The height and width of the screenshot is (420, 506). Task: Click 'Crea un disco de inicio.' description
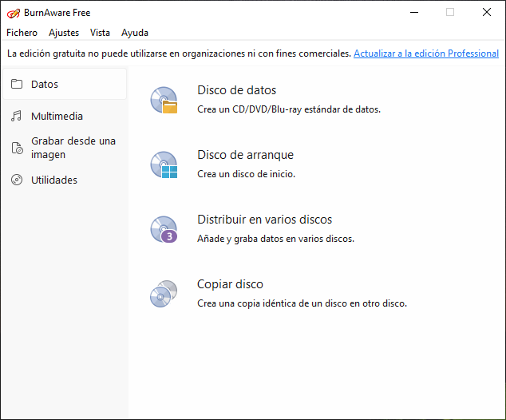[247, 174]
